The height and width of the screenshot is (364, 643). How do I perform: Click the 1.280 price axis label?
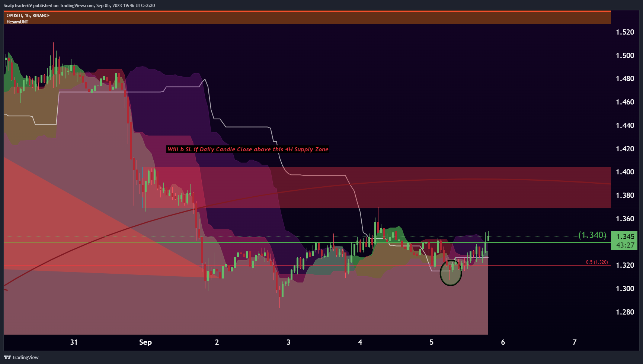(625, 312)
